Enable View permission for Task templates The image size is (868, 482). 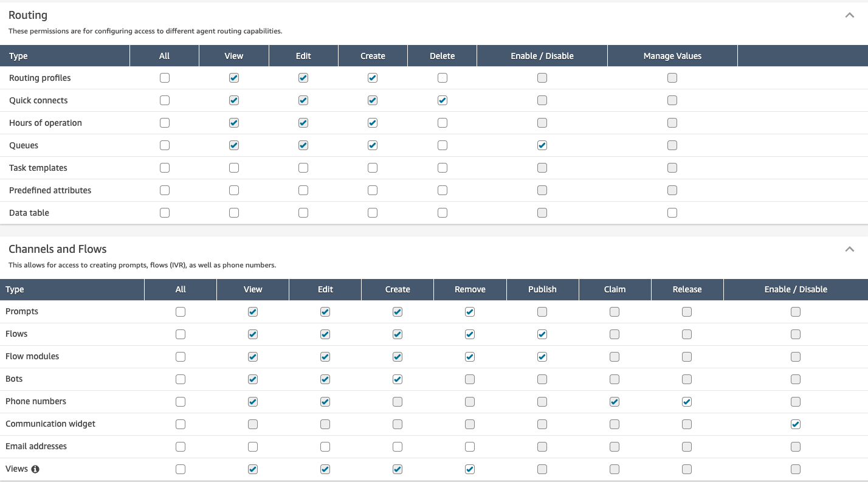click(x=234, y=168)
